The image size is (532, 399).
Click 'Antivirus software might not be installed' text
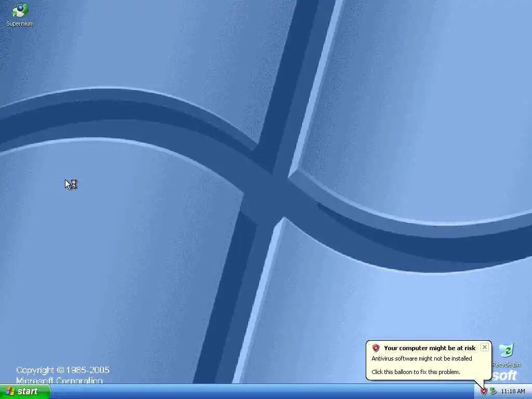pyautogui.click(x=422, y=358)
